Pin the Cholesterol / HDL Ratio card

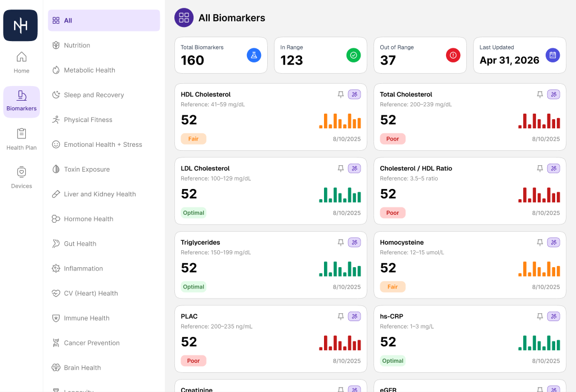pos(539,168)
